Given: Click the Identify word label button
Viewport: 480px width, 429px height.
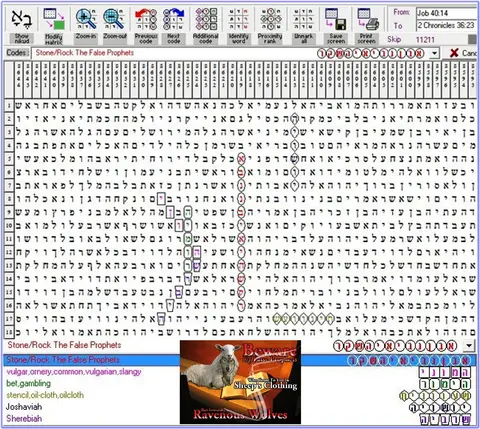Looking at the screenshot, I should (x=238, y=39).
